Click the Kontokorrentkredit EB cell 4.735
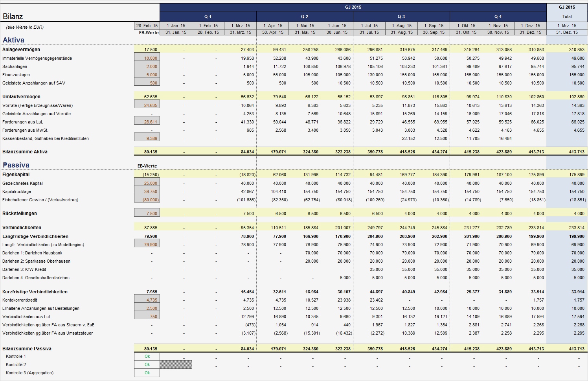This screenshot has height=381, width=588. coord(147,300)
